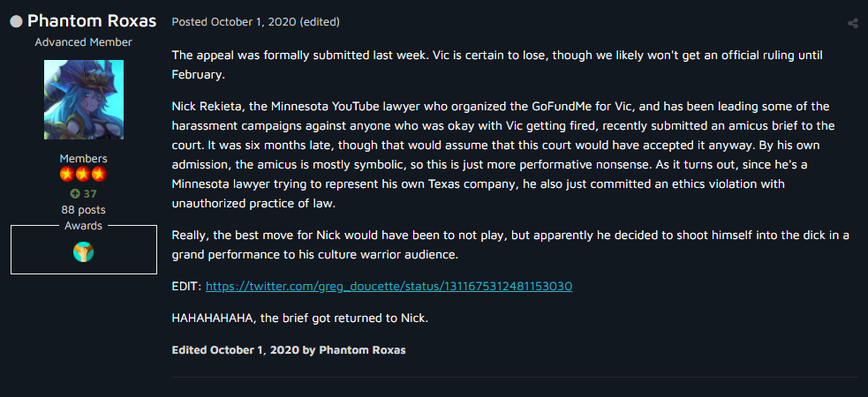Click the grey status dot beside Phantom Roxas

17,21
